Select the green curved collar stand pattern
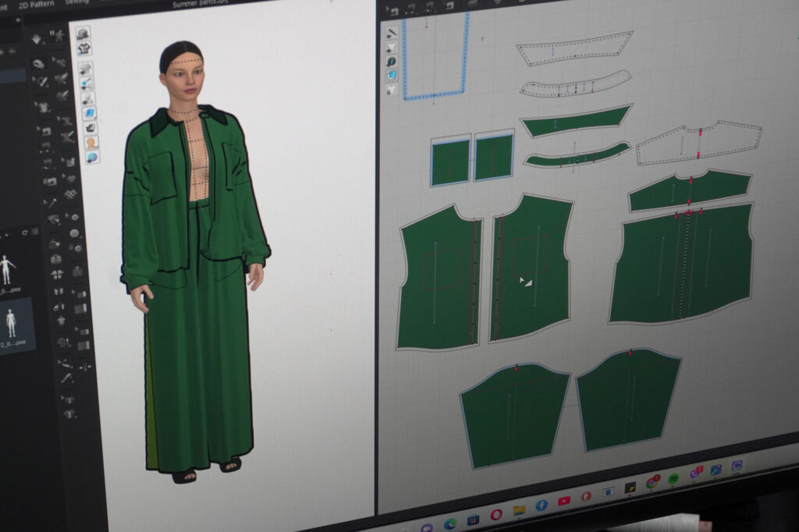799x532 pixels. click(x=576, y=155)
